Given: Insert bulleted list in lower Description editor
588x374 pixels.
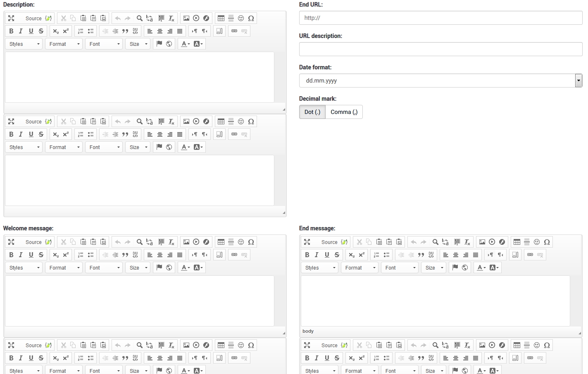Looking at the screenshot, I should tap(90, 134).
